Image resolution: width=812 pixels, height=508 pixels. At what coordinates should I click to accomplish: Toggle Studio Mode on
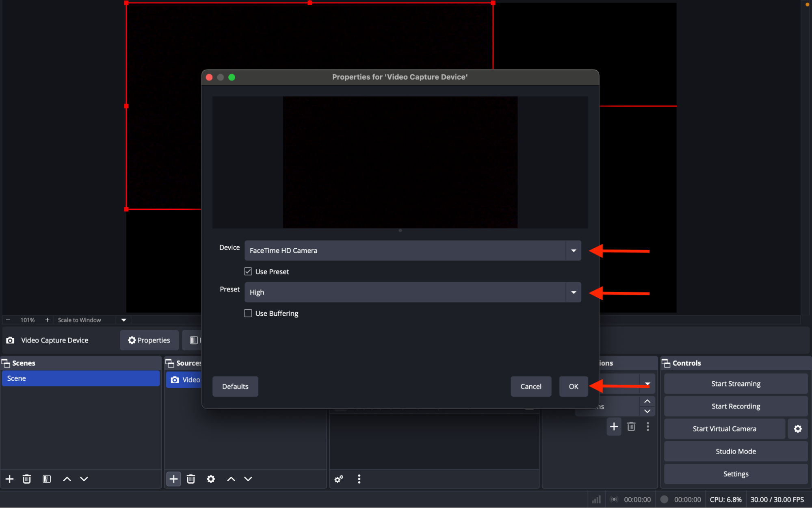coord(735,451)
